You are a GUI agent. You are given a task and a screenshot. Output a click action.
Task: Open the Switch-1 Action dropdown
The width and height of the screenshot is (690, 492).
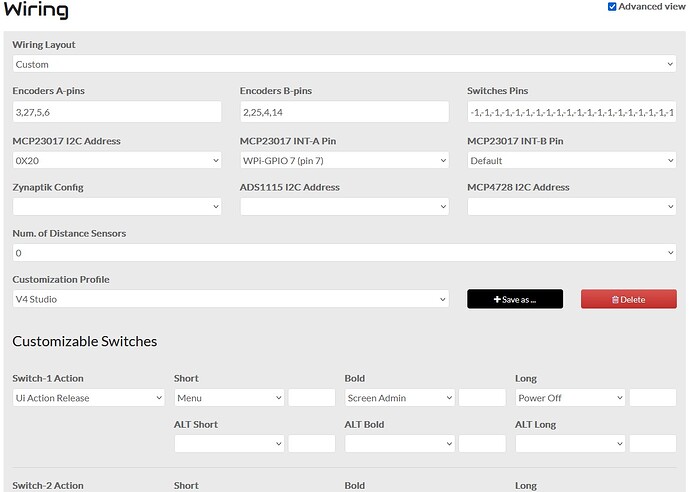[88, 397]
